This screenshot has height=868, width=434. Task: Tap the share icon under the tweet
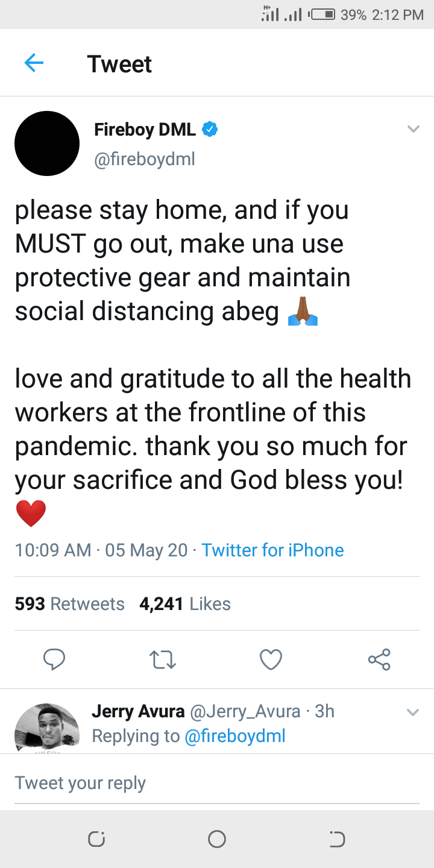[379, 659]
